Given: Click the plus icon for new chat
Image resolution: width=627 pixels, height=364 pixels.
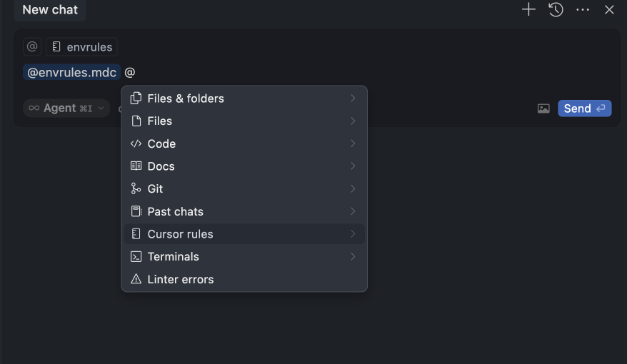Looking at the screenshot, I should click(528, 10).
